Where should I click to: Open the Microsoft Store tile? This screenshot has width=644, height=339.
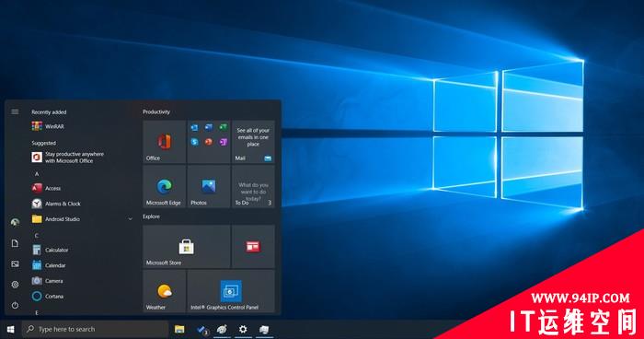coord(187,247)
